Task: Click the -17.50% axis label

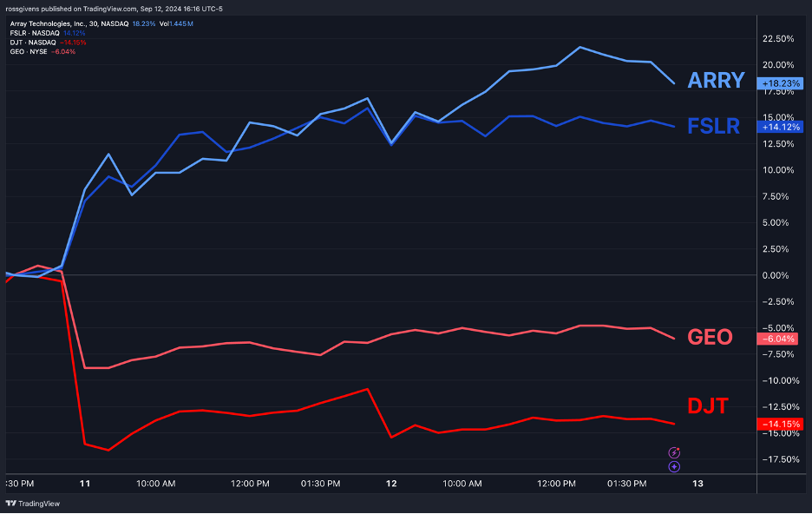Action: coord(780,459)
